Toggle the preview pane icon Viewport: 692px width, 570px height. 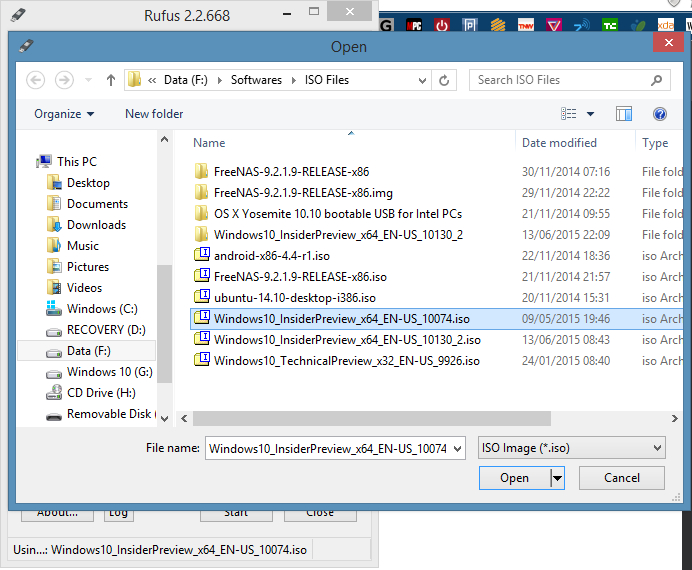point(624,114)
